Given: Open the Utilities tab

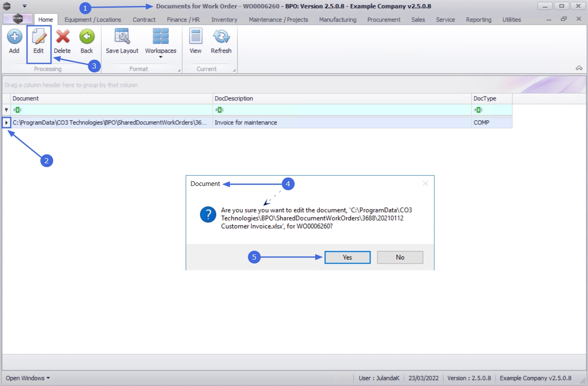Looking at the screenshot, I should point(512,20).
